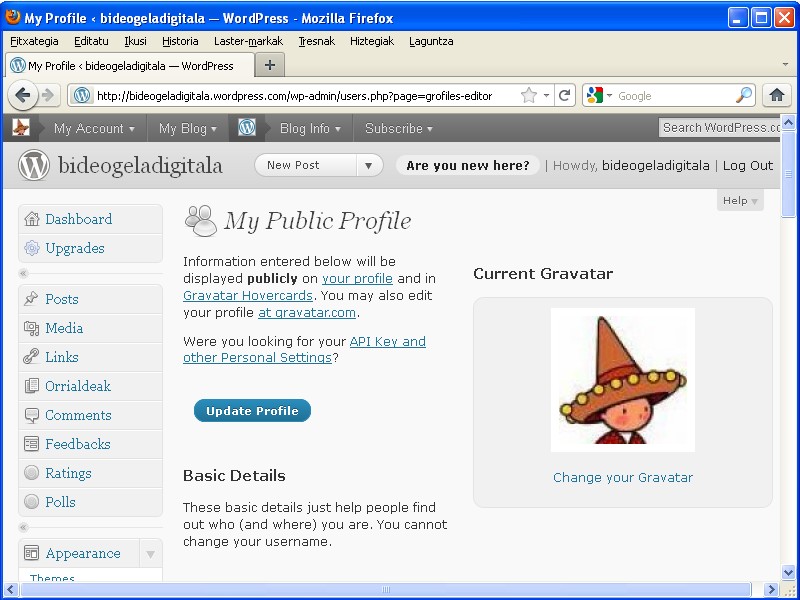Image resolution: width=800 pixels, height=600 pixels.
Task: Click the current Gravatar image
Action: 623,380
